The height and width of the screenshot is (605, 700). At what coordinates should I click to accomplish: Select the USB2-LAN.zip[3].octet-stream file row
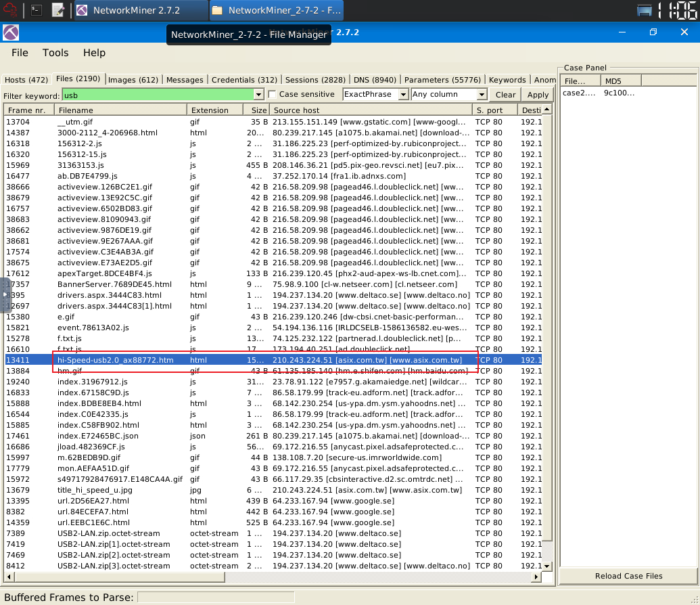(273, 566)
